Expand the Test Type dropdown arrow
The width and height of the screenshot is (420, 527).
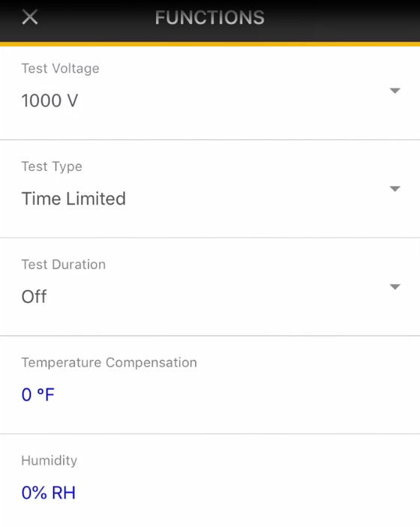click(x=394, y=189)
